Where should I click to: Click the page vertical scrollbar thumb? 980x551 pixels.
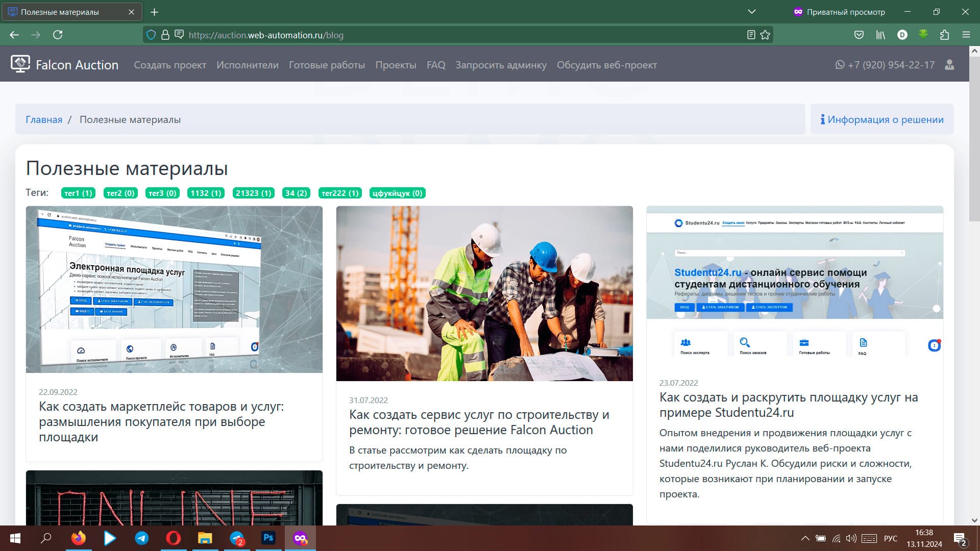pos(974,138)
